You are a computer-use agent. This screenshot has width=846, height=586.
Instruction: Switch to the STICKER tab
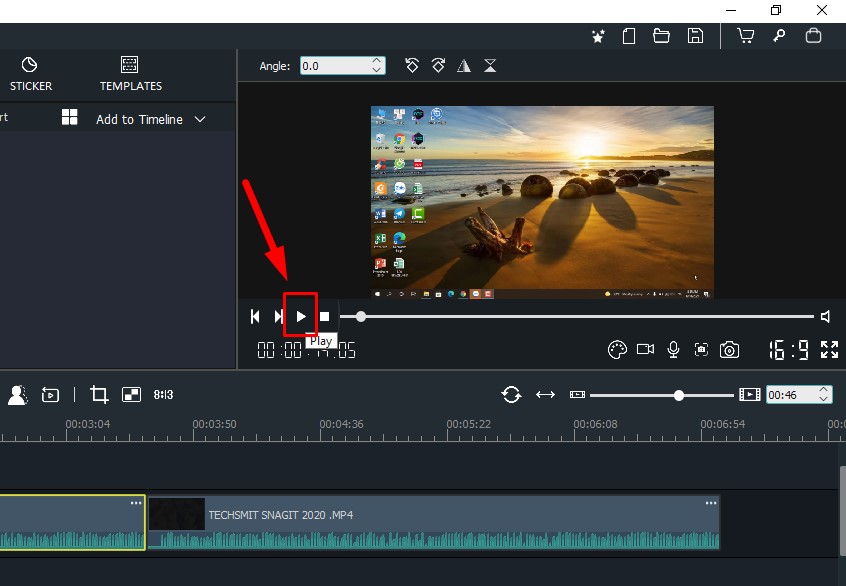click(30, 74)
